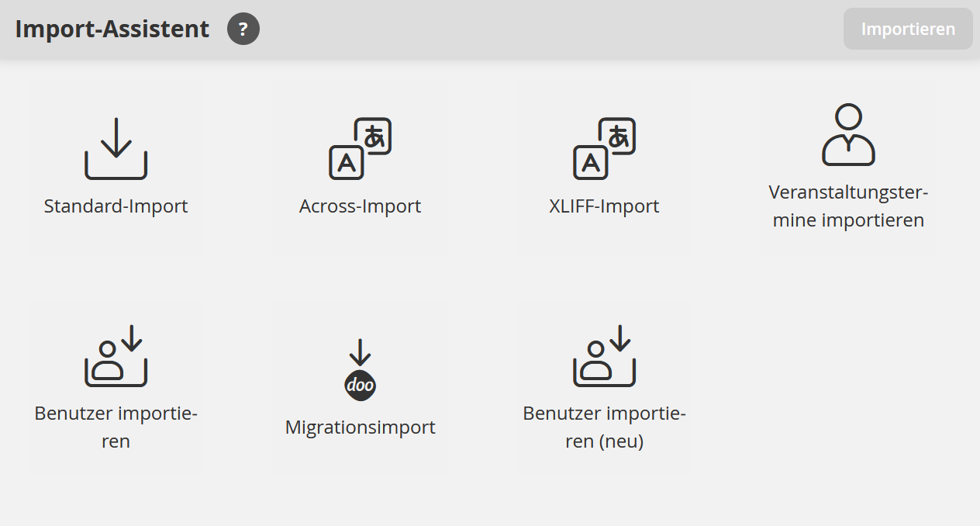Click the XLIFF-Import translation icon

click(x=604, y=149)
